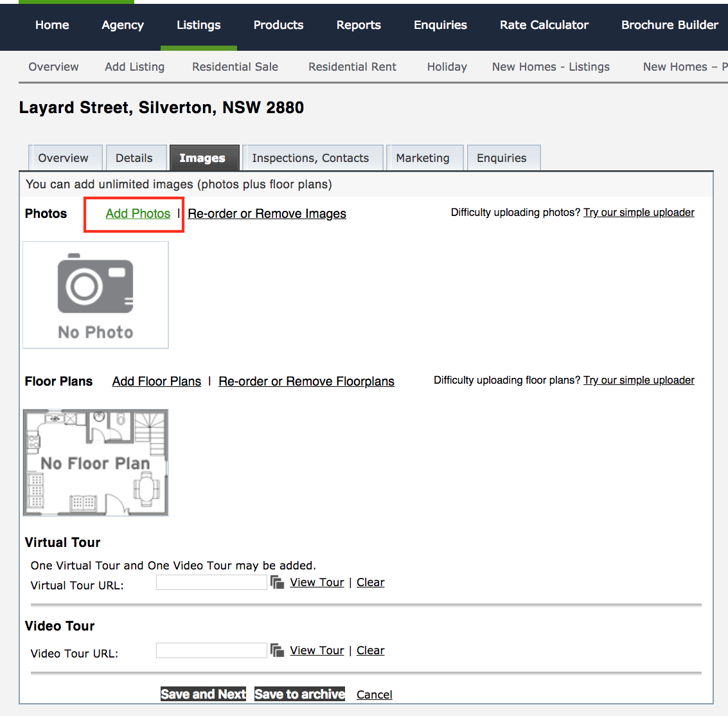Click text "One Virtual Tour and One Video Tour may be added."
Viewport: 728px width, 716px height.
[x=173, y=566]
